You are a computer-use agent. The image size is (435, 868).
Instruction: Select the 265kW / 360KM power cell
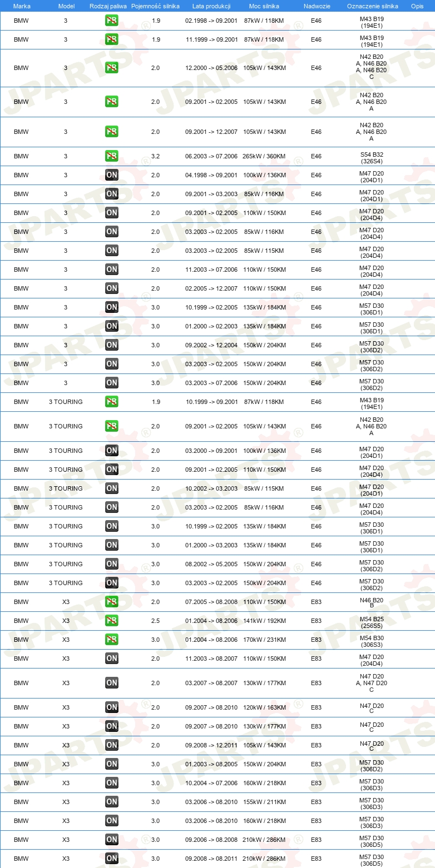pyautogui.click(x=264, y=156)
